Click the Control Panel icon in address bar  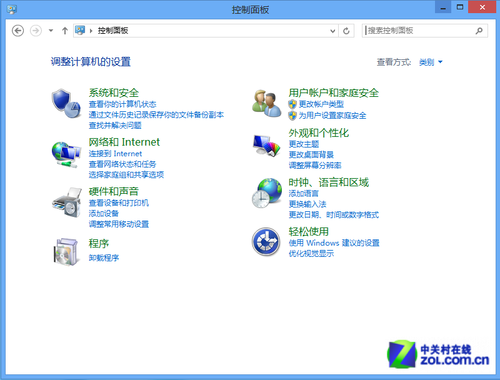[80, 30]
